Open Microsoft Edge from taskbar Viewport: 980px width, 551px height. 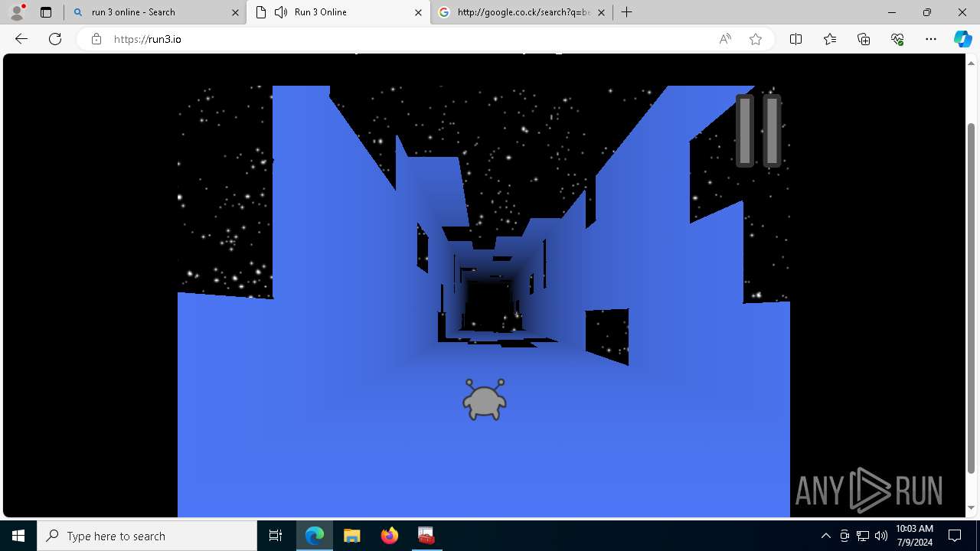tap(315, 536)
